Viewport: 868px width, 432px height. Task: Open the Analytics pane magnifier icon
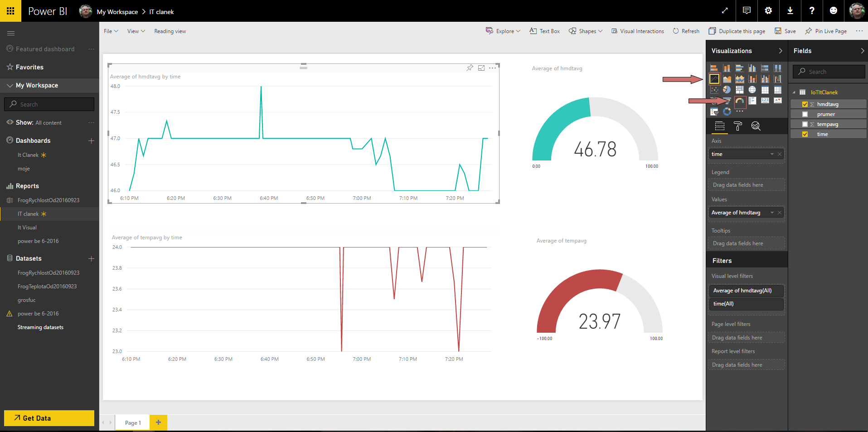point(756,126)
